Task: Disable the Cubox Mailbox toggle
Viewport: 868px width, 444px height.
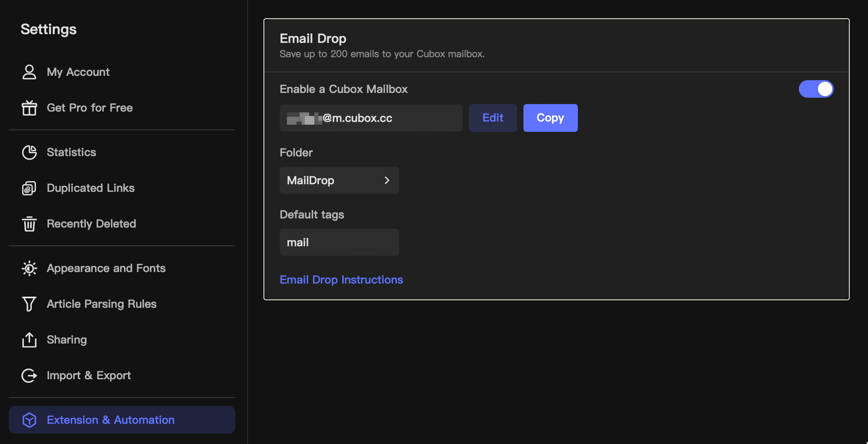Action: 816,89
